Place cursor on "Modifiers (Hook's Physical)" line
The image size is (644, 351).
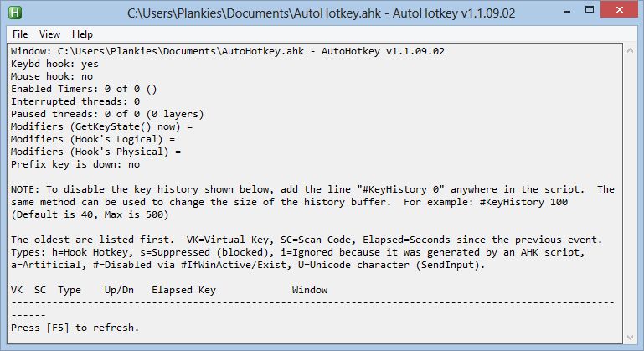pos(95,152)
